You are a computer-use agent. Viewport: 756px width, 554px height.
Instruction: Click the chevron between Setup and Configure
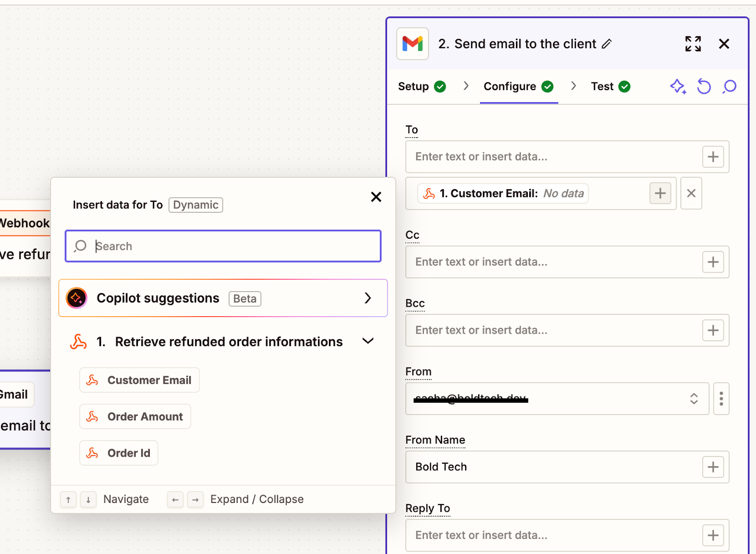466,86
